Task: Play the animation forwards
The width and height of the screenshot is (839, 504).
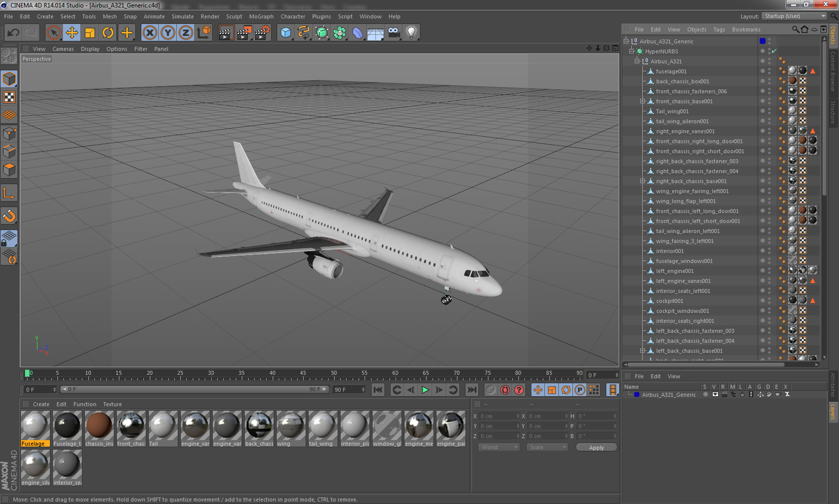Action: pyautogui.click(x=425, y=390)
